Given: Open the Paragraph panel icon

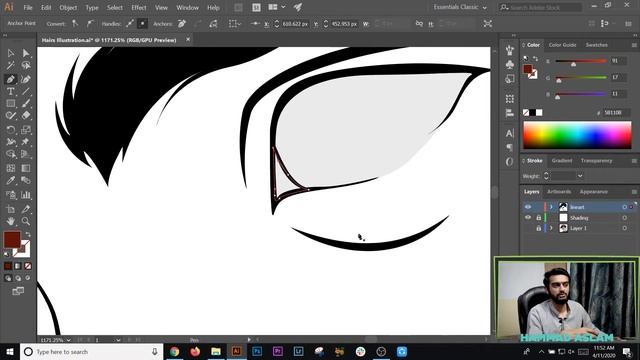Looking at the screenshot, I should click(x=509, y=147).
